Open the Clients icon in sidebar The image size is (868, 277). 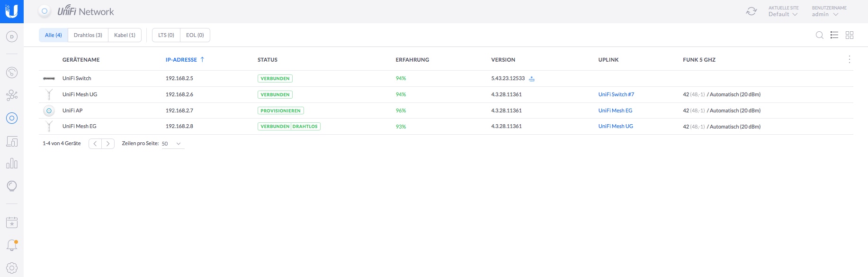point(12,141)
